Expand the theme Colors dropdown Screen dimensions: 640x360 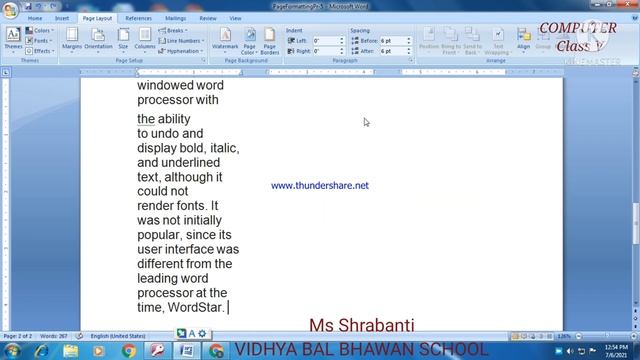click(40, 31)
